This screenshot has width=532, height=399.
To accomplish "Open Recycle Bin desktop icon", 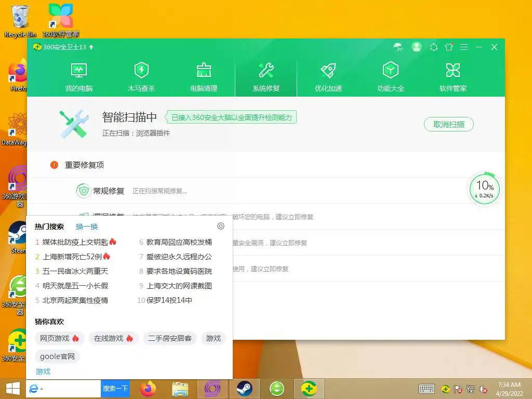I will pyautogui.click(x=20, y=21).
